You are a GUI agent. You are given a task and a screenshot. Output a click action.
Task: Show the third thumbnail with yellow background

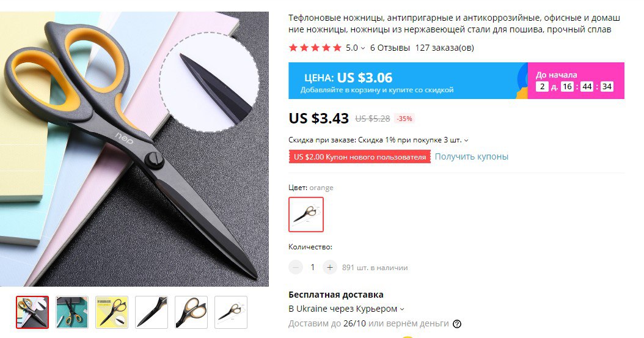coord(112,312)
